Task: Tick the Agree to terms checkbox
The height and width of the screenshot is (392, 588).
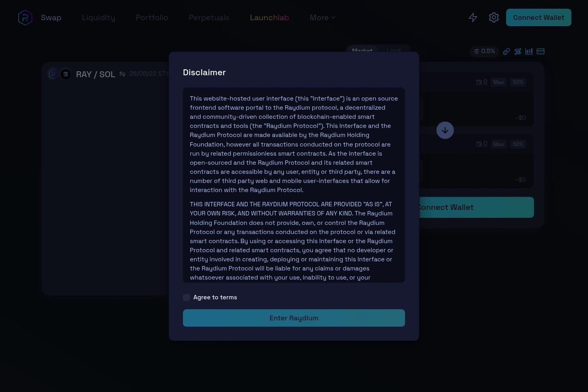Action: click(x=186, y=297)
